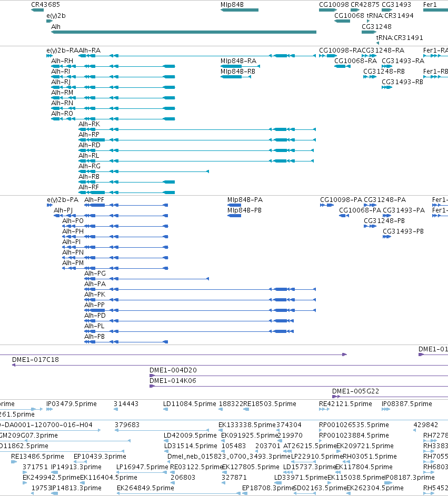
Task: Open the RE42121.5prime EST label
Action: (x=345, y=404)
